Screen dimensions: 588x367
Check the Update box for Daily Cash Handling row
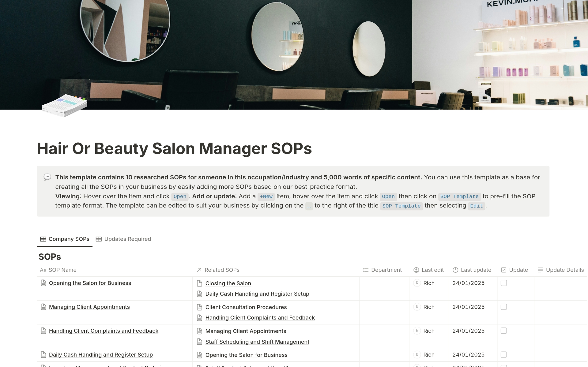click(x=504, y=354)
